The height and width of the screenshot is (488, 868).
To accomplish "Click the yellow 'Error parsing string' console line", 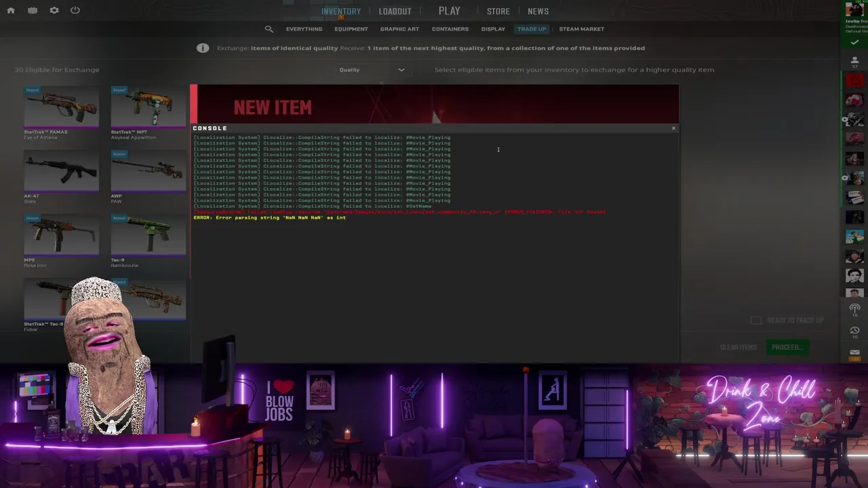I will pyautogui.click(x=270, y=218).
